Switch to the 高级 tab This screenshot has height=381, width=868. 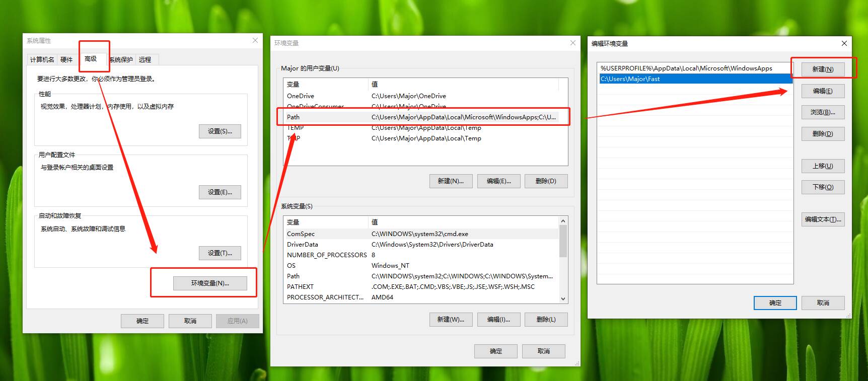91,59
